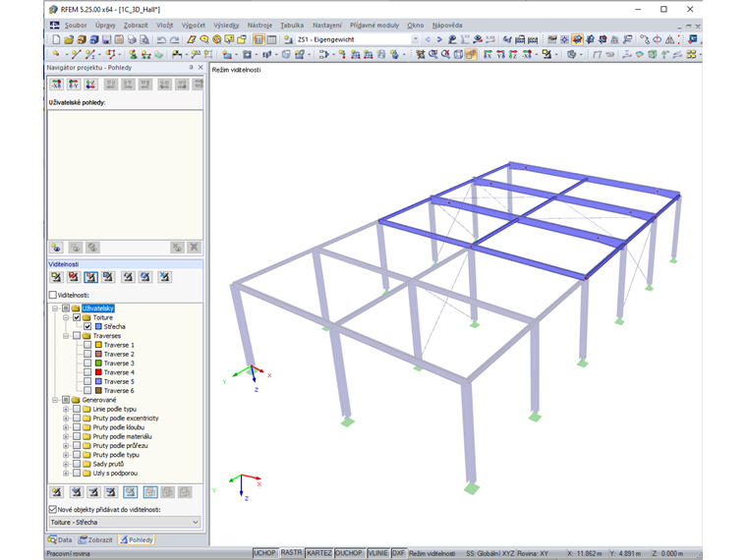Collapse the Uživatelský tree node
Image resolution: width=747 pixels, height=560 pixels.
(x=55, y=308)
